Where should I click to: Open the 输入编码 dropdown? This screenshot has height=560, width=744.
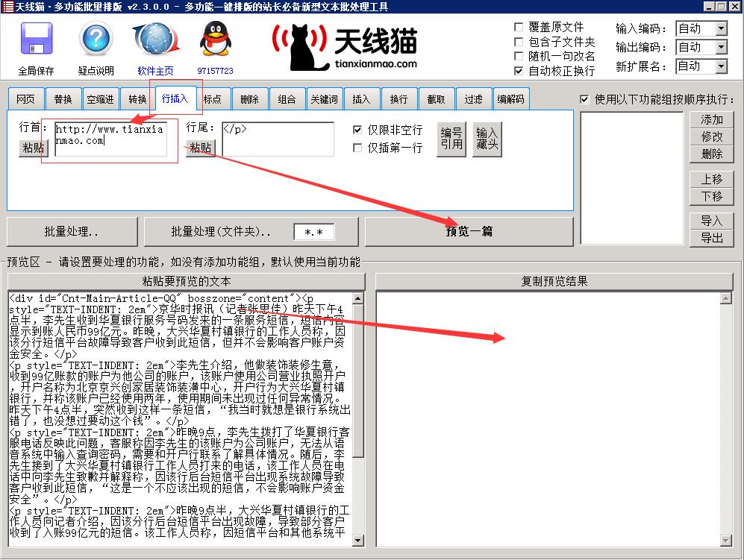pyautogui.click(x=721, y=28)
